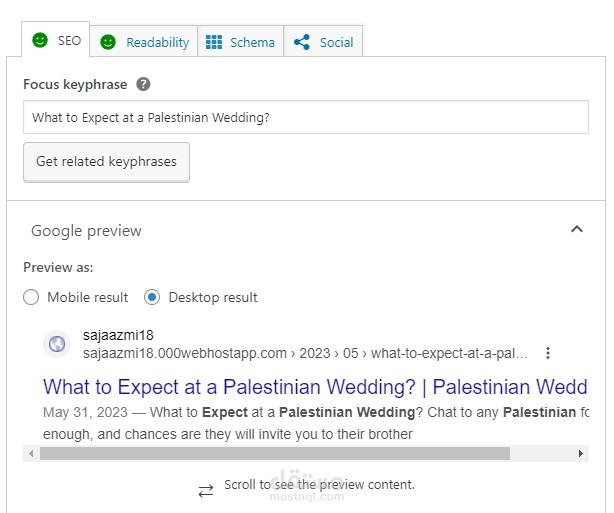Click the horizontal preview scrollbar thumb
The height and width of the screenshot is (513, 614).
275,454
